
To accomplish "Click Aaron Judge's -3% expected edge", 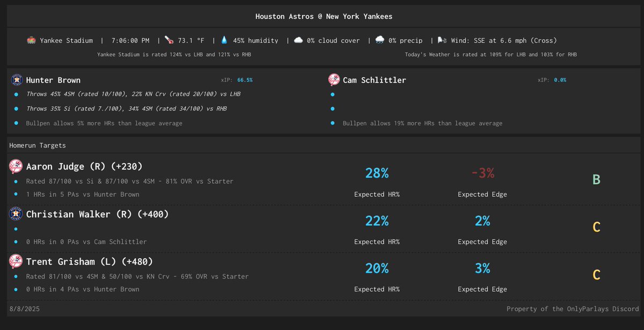I will tap(482, 173).
